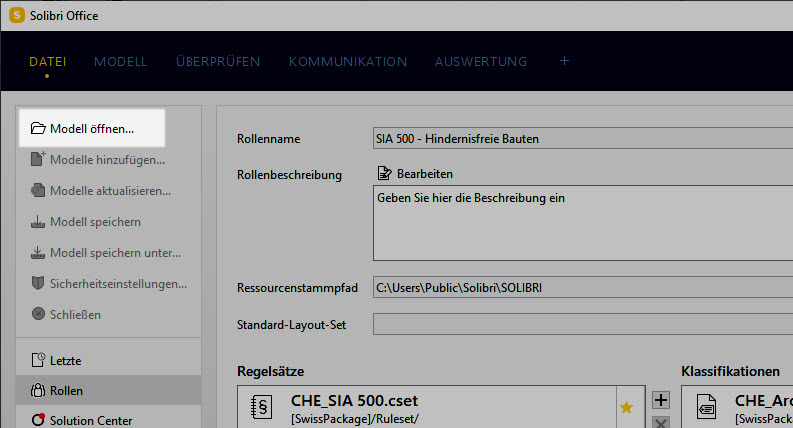This screenshot has height=428, width=793.
Task: Click the Letzte recent-files icon
Action: click(x=38, y=360)
